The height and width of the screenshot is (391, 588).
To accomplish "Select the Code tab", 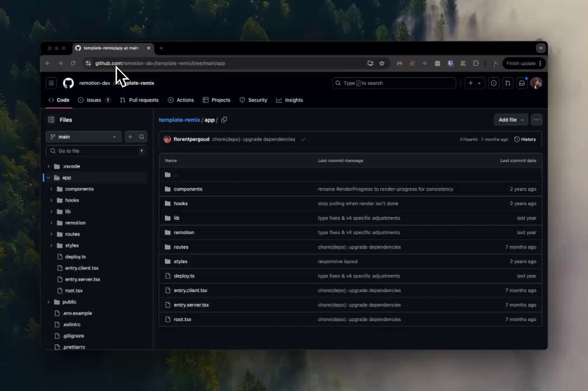I will point(59,100).
